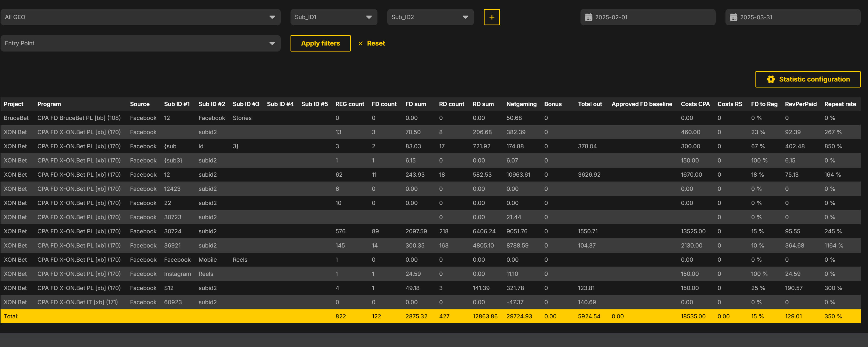
Task: Click the end date field 2025-03-31
Action: pyautogui.click(x=793, y=17)
